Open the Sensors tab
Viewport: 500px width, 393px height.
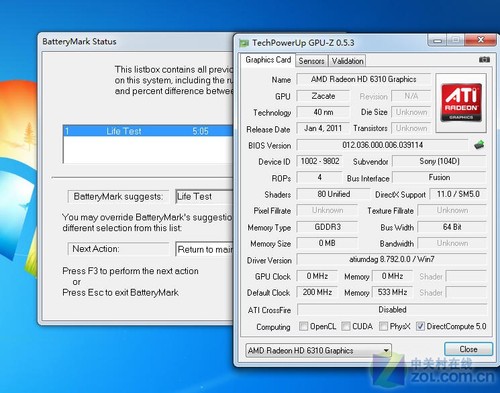coord(311,61)
